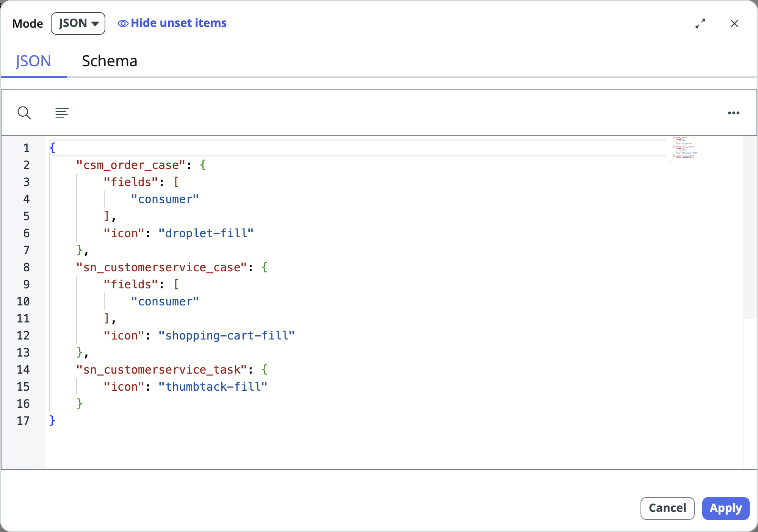758x532 pixels.
Task: Open the JSON mode selector arrow
Action: pyautogui.click(x=96, y=23)
